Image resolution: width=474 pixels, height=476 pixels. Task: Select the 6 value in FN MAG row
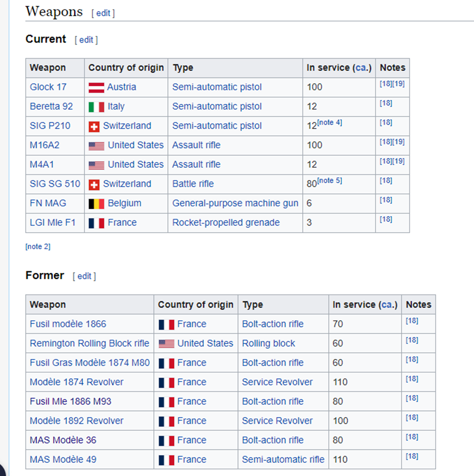pyautogui.click(x=309, y=203)
